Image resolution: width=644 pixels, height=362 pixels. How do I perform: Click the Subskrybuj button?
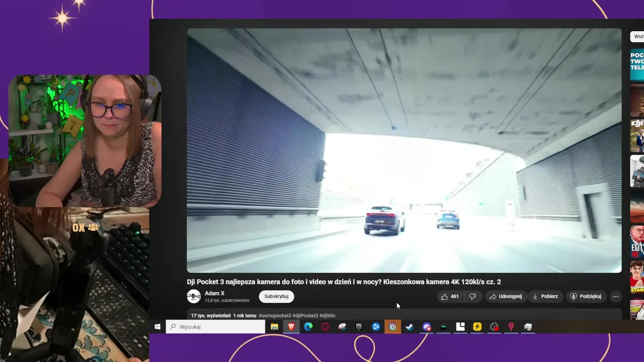pyautogui.click(x=276, y=297)
